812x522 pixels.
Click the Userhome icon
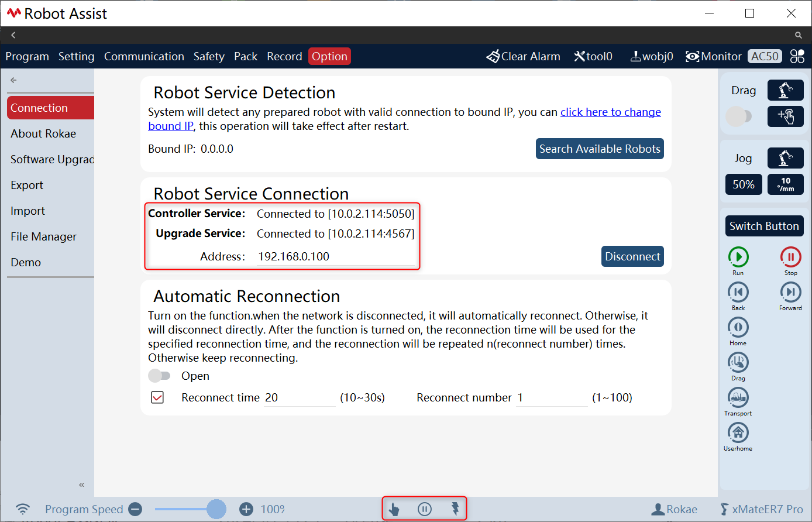click(738, 432)
